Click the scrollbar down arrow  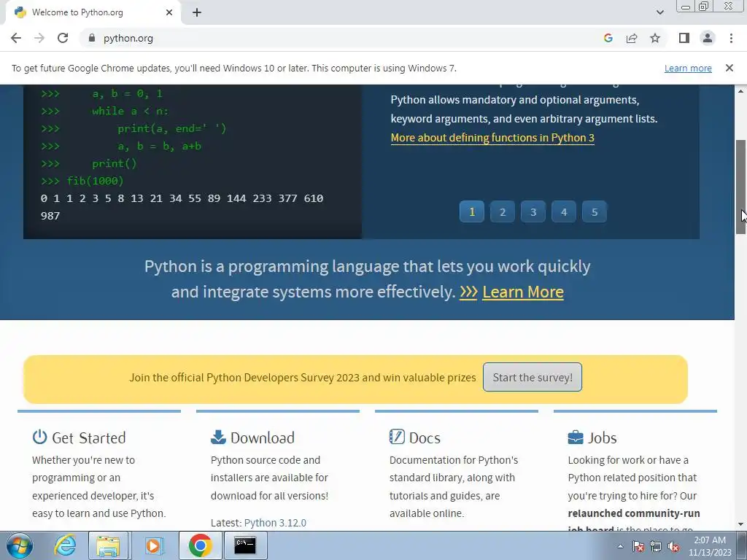[x=740, y=524]
